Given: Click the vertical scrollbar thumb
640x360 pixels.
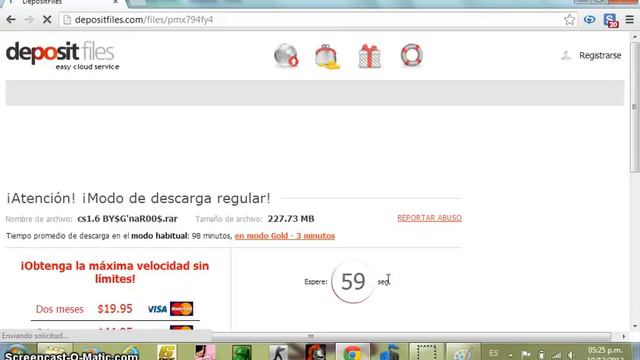Looking at the screenshot, I should coord(635,107).
